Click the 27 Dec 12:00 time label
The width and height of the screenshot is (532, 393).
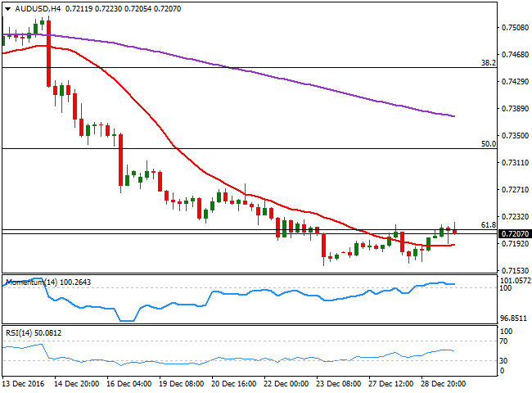pyautogui.click(x=391, y=384)
